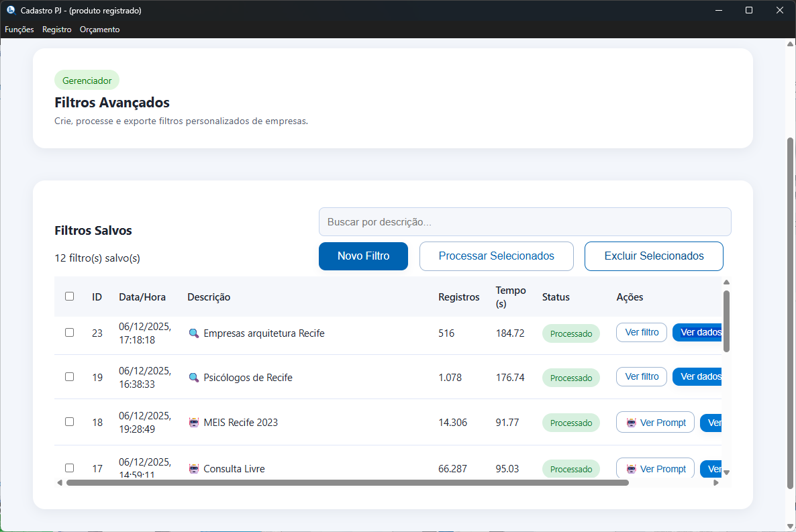The width and height of the screenshot is (796, 532).
Task: Click Ver Prompt for MEIS Recife 2023
Action: point(655,423)
